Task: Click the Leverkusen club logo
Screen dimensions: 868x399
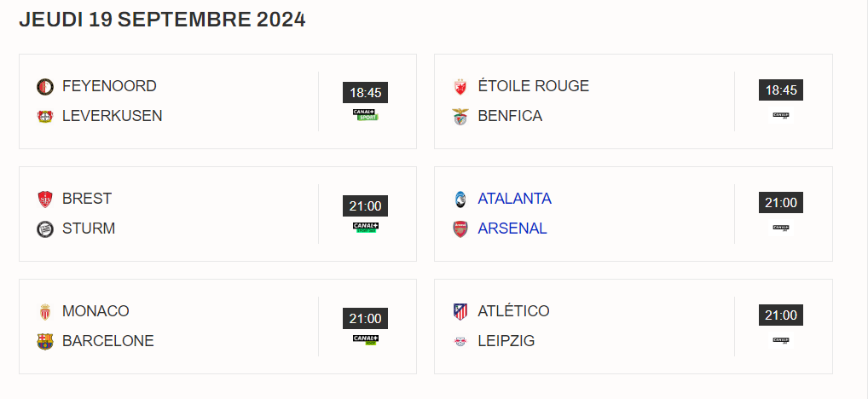Action: coord(45,116)
